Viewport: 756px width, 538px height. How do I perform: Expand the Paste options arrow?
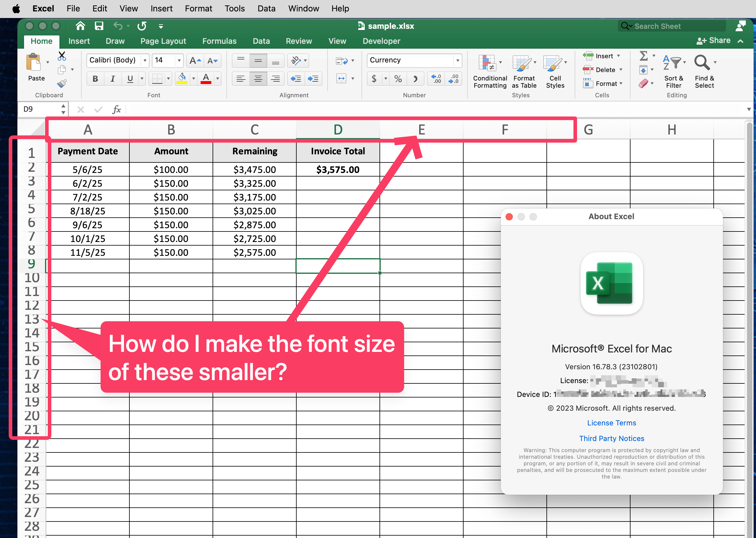[48, 62]
